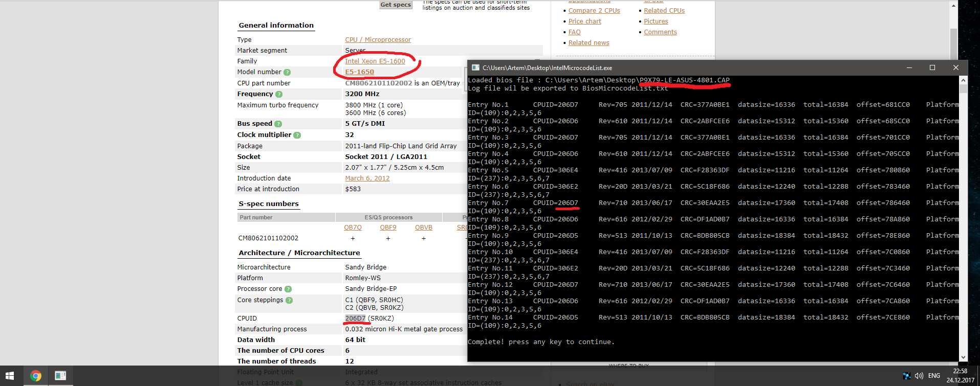Click the help icon next to Model number
This screenshot has height=386, width=980.
[x=287, y=72]
